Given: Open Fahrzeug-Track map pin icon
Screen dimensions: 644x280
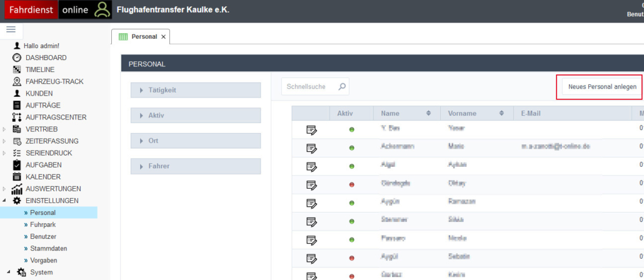Looking at the screenshot, I should [x=17, y=81].
